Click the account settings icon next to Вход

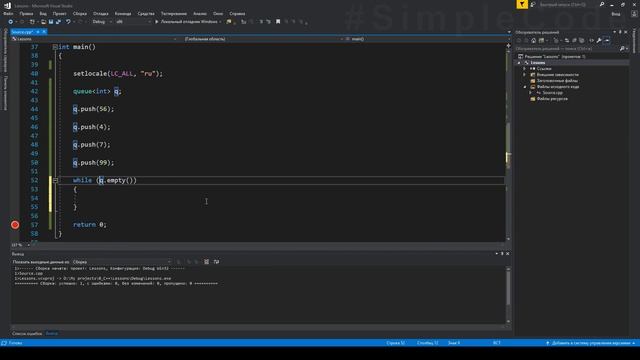[x=634, y=14]
